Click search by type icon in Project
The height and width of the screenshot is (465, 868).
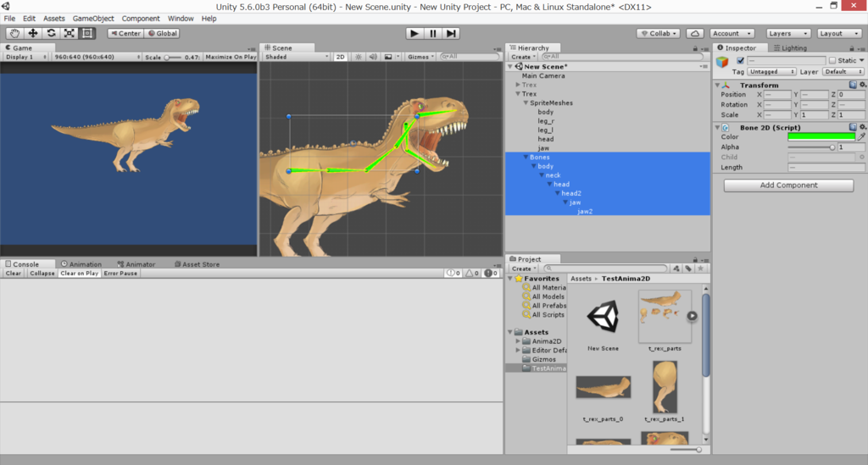point(676,268)
